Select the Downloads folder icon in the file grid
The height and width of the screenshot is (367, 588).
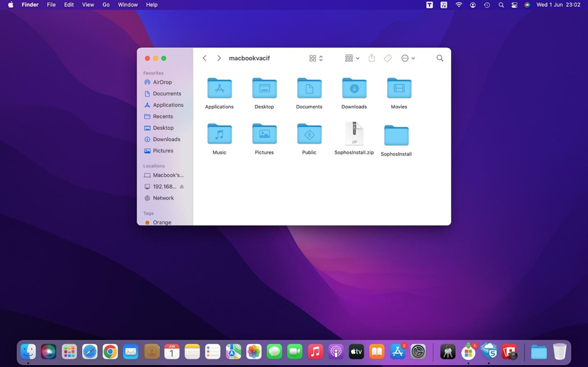pyautogui.click(x=355, y=89)
